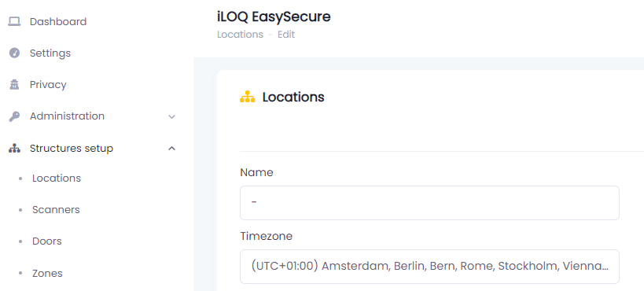
Task: Click the Dashboard laptop icon
Action: click(14, 21)
